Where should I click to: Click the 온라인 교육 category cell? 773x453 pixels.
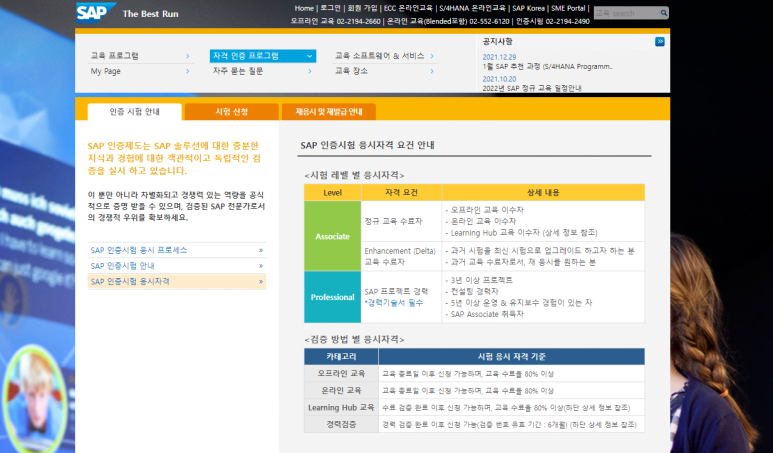click(x=341, y=390)
